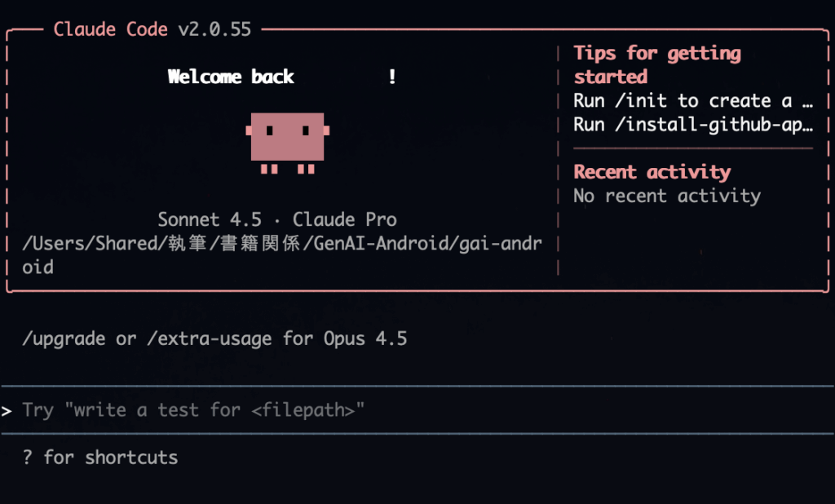Click the 'Welcome back' greeting text
Viewport: 835px width, 504px height.
pos(231,77)
